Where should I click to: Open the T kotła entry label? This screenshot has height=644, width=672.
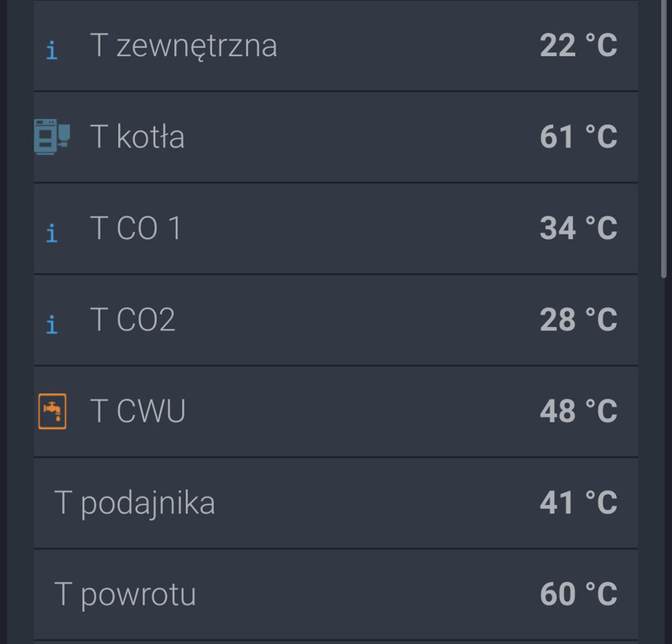tap(137, 137)
